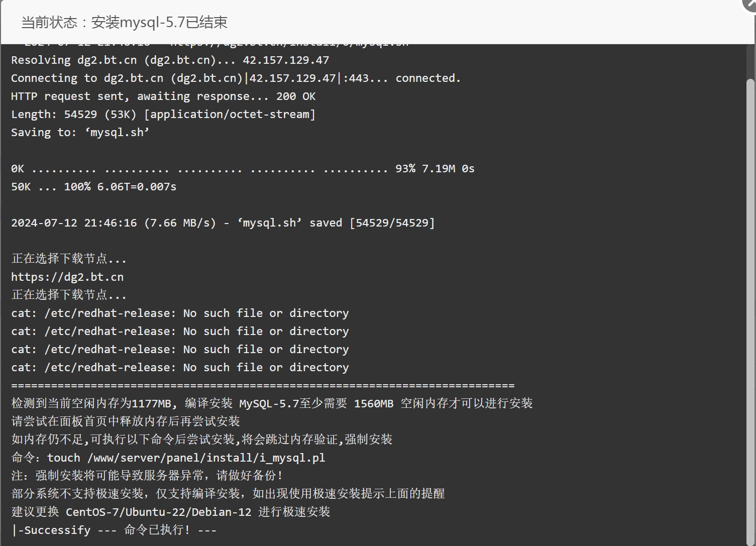Click the 强制安装 backup warning note
Screen dimensions: 756x546
point(147,476)
